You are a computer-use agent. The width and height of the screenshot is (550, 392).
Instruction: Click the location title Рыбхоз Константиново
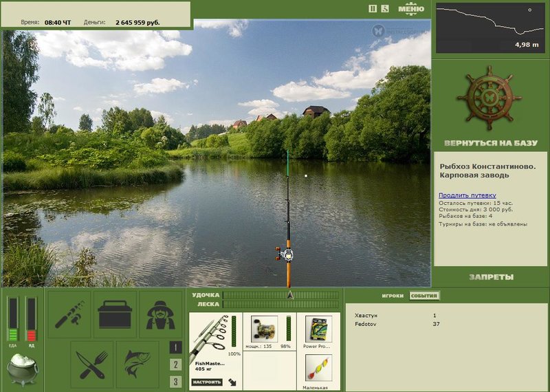pyautogui.click(x=487, y=166)
